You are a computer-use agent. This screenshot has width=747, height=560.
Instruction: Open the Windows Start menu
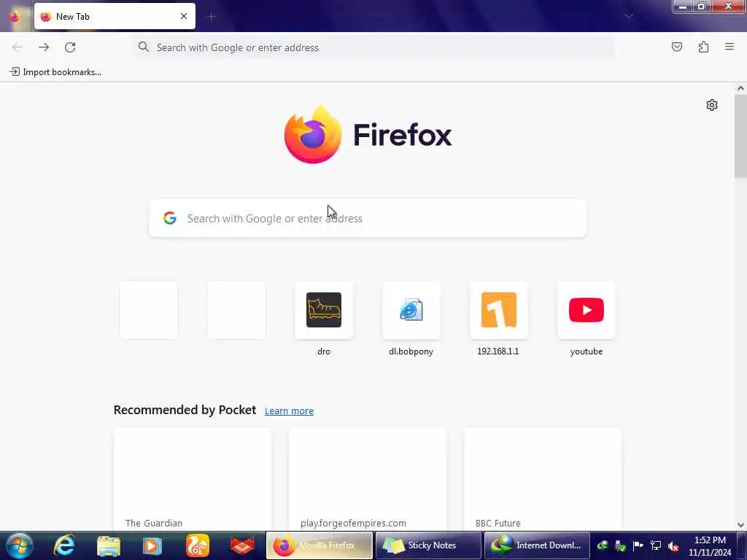[x=19, y=545]
